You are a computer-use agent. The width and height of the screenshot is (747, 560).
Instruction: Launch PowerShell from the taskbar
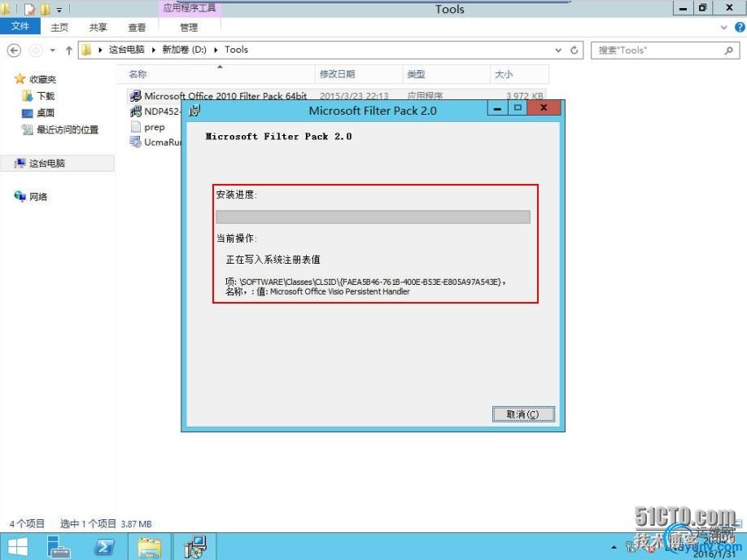pyautogui.click(x=104, y=547)
